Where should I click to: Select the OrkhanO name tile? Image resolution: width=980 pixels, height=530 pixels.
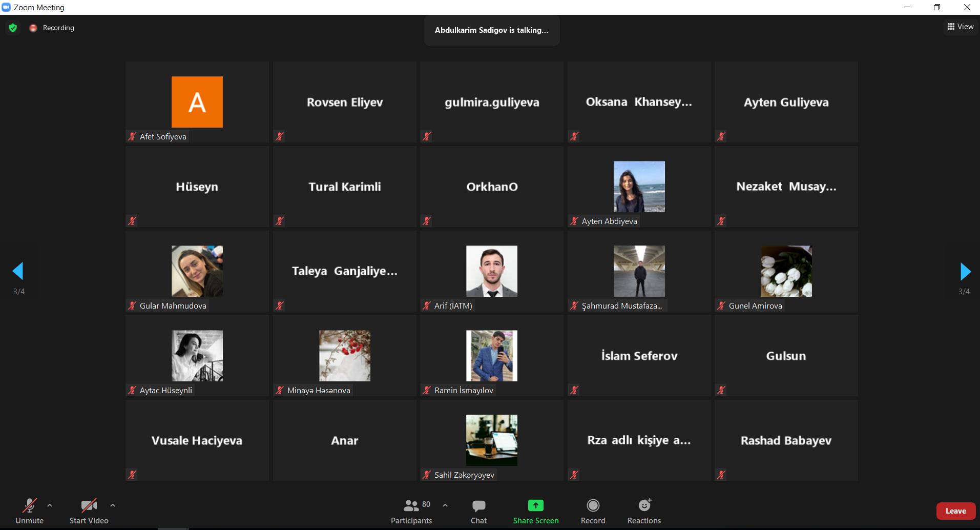tap(492, 187)
